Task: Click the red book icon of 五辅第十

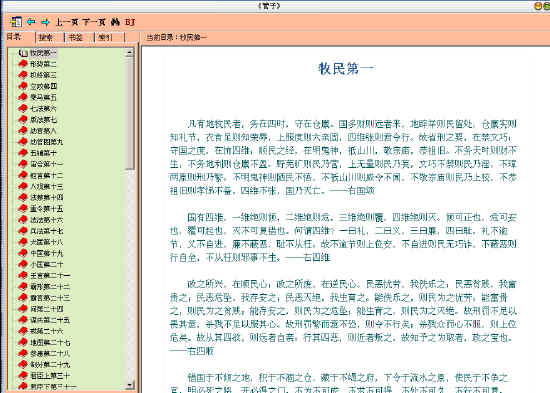Action: click(x=23, y=153)
